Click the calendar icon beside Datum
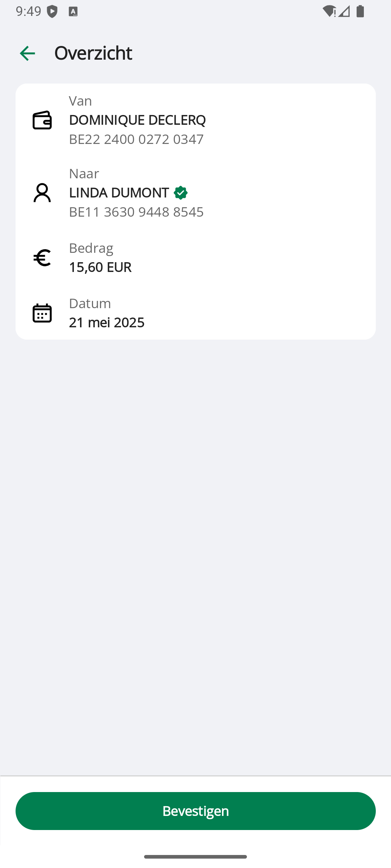 42,313
